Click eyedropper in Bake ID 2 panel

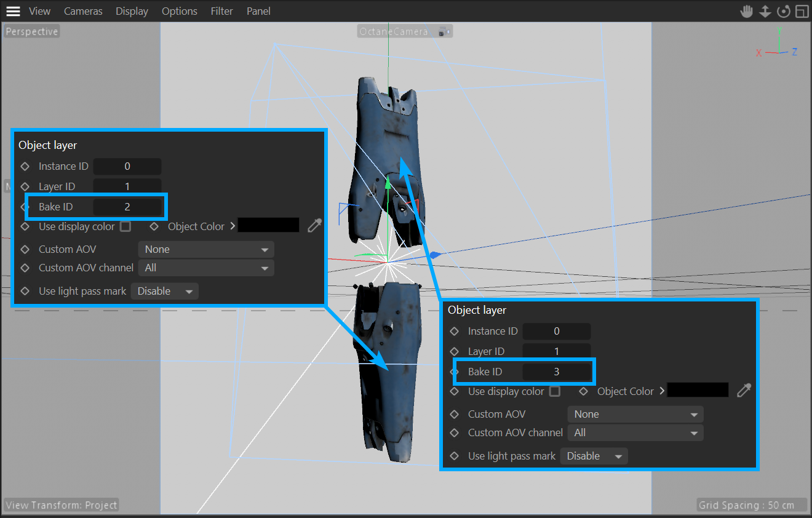(x=314, y=226)
